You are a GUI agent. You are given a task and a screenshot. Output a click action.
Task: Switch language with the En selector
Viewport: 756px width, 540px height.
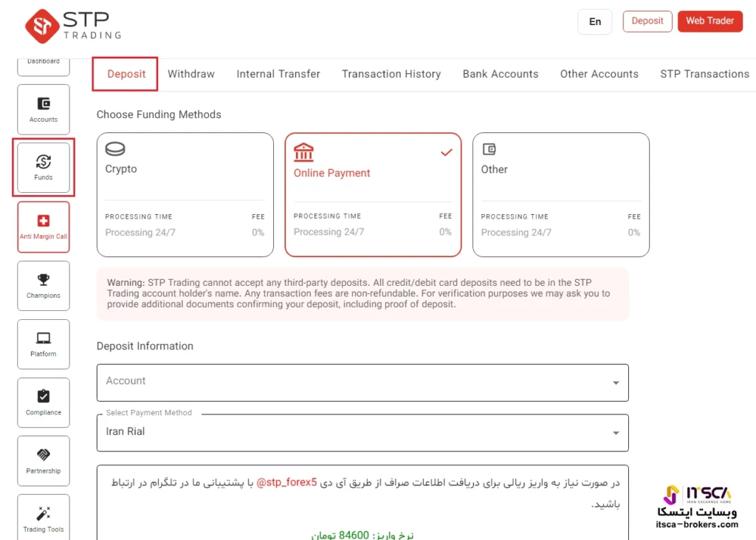click(x=595, y=21)
